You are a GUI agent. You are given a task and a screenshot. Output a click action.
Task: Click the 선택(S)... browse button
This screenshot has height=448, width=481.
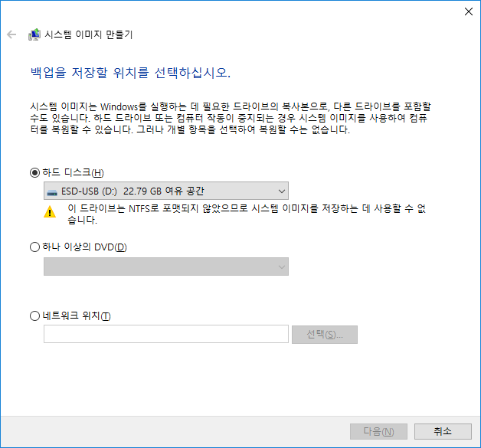[x=325, y=335]
